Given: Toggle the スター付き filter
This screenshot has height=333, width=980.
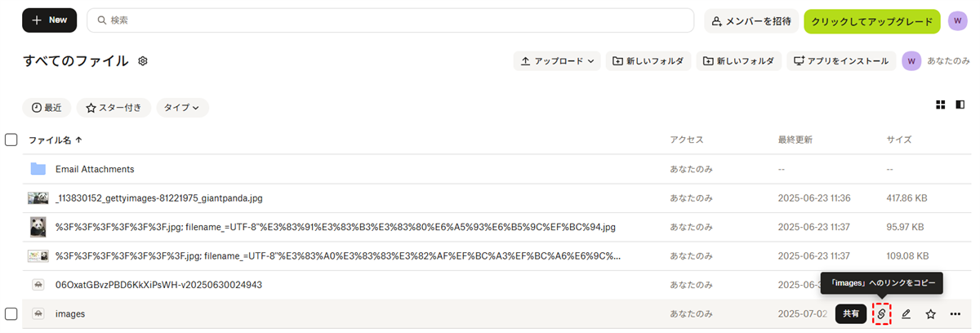Looking at the screenshot, I should [x=114, y=108].
